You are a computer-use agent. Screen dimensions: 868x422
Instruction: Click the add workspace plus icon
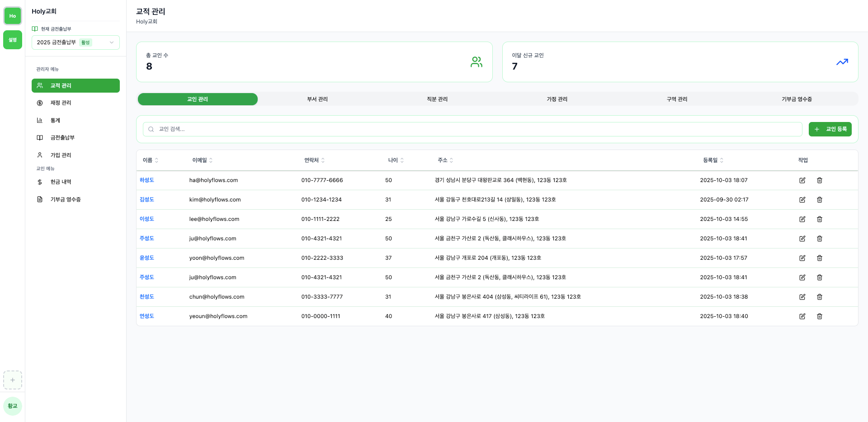click(x=13, y=380)
